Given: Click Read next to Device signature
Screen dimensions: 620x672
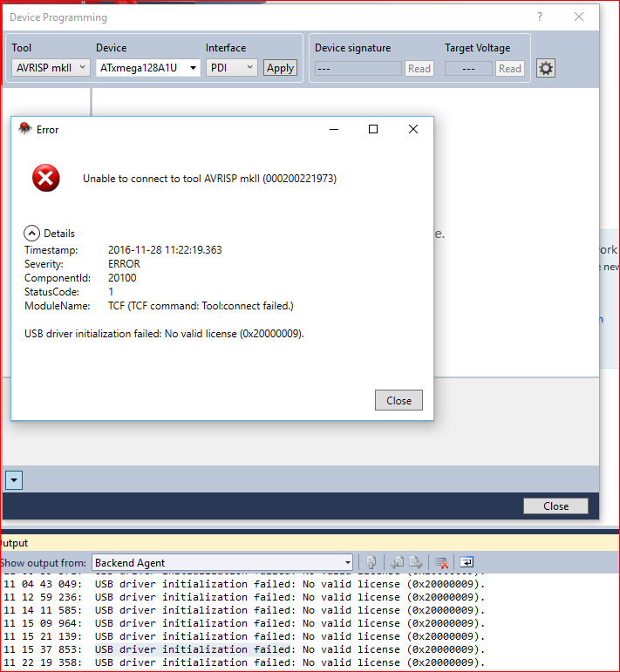Looking at the screenshot, I should point(419,69).
